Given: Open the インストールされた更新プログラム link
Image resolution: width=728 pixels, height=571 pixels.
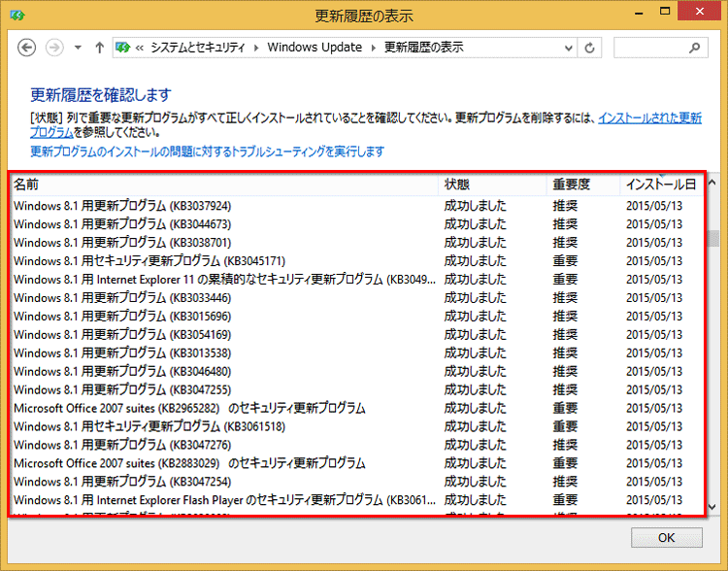Looking at the screenshot, I should (x=649, y=118).
